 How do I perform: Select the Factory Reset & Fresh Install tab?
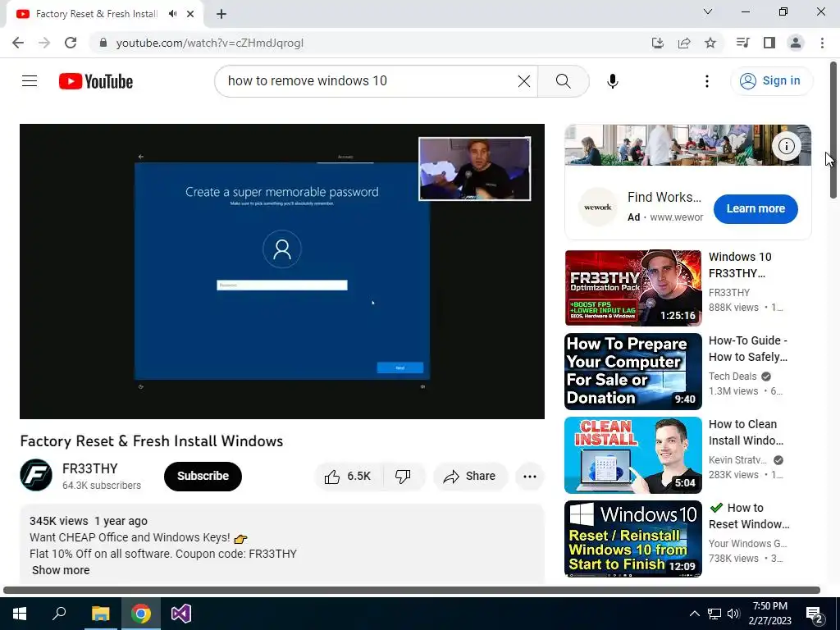[x=97, y=14]
